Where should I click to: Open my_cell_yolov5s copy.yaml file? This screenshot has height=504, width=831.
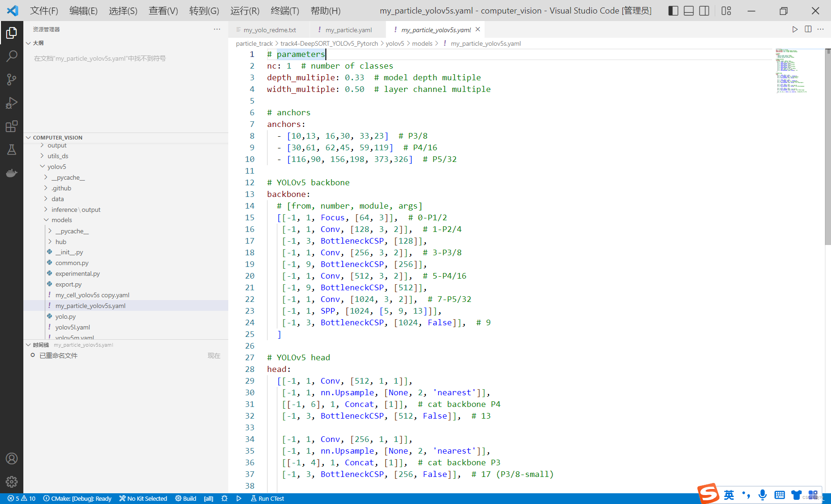click(x=92, y=295)
